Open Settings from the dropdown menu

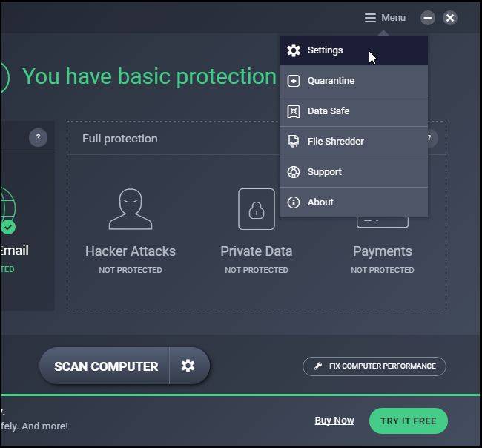[x=354, y=50]
